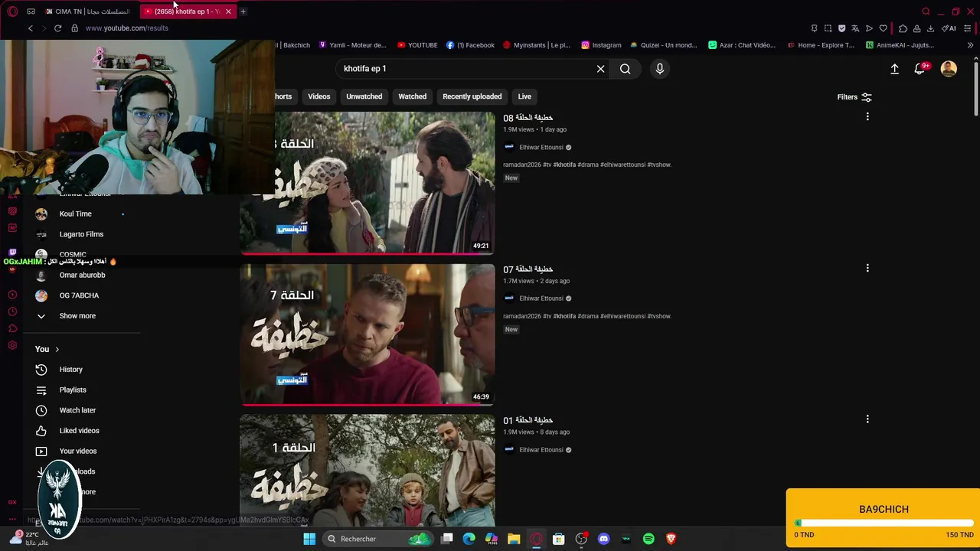The width and height of the screenshot is (980, 551).
Task: Open Elhiwar Ettounsi channel under الحلقة 08
Action: [541, 147]
